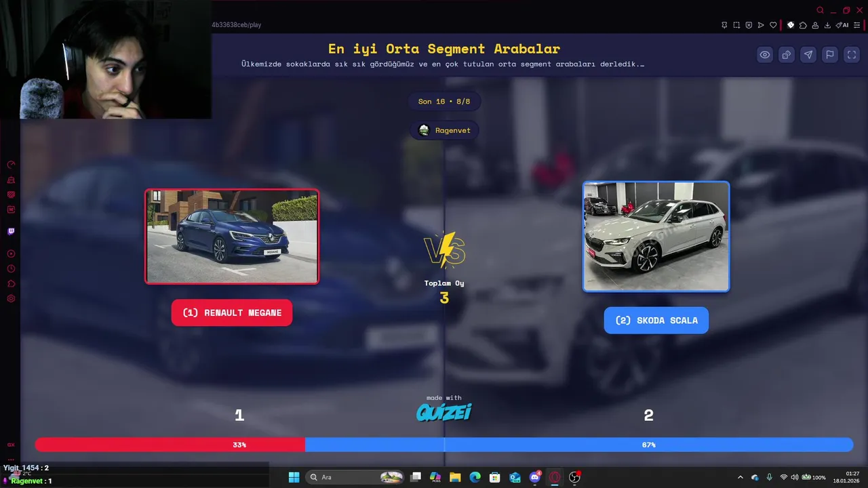
Task: Open Twitch panel in Opera sidebar
Action: pos(11,232)
